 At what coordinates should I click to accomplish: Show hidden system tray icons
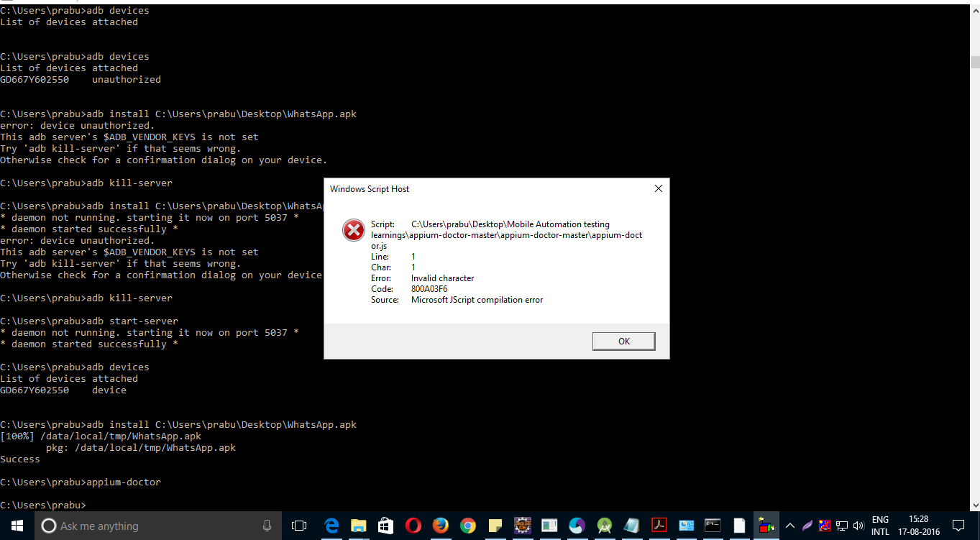(790, 526)
